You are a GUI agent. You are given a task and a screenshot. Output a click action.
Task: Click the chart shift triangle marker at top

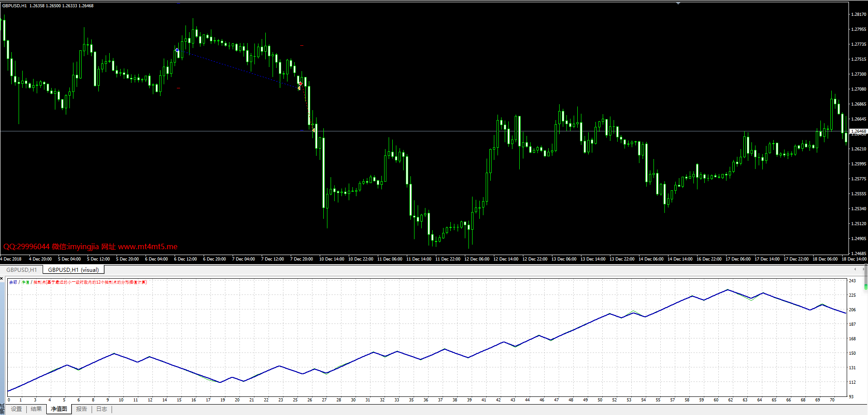click(678, 3)
